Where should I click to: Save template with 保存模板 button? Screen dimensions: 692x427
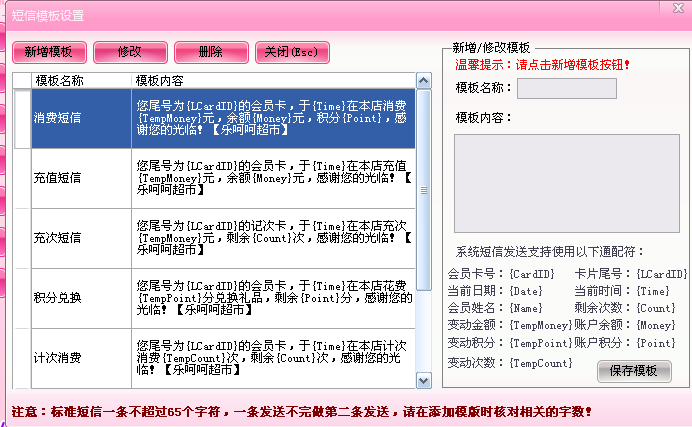(x=634, y=371)
